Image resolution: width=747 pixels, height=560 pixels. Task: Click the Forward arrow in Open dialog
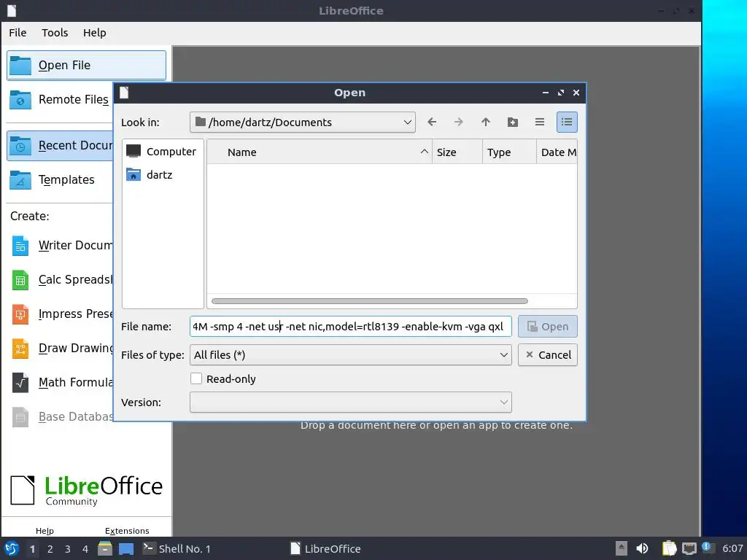point(458,122)
